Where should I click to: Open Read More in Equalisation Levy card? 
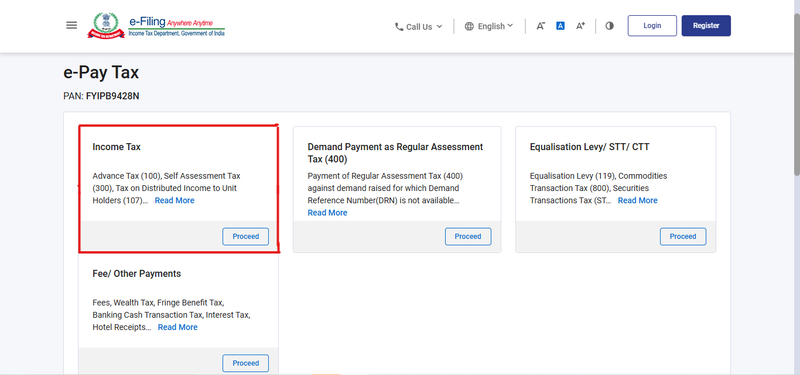(x=638, y=201)
